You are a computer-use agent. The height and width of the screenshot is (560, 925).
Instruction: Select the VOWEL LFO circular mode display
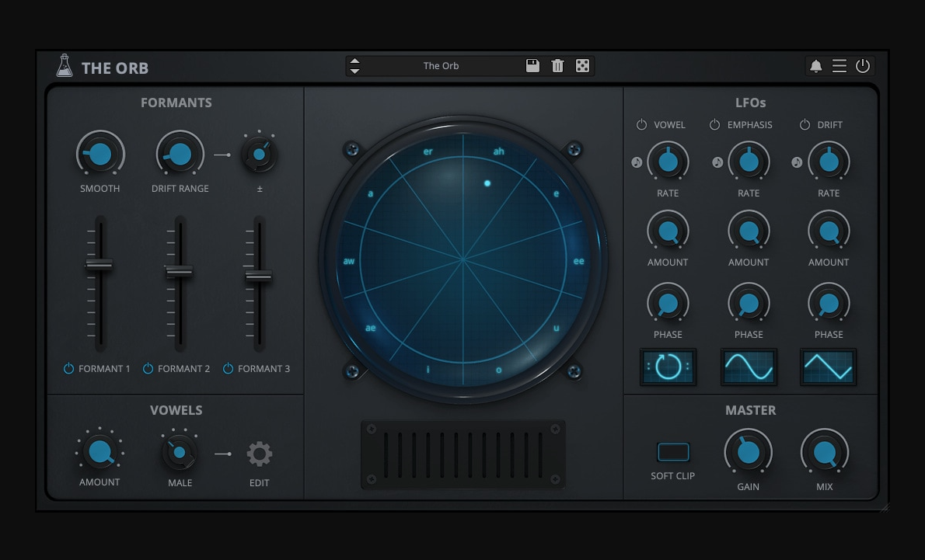click(668, 367)
